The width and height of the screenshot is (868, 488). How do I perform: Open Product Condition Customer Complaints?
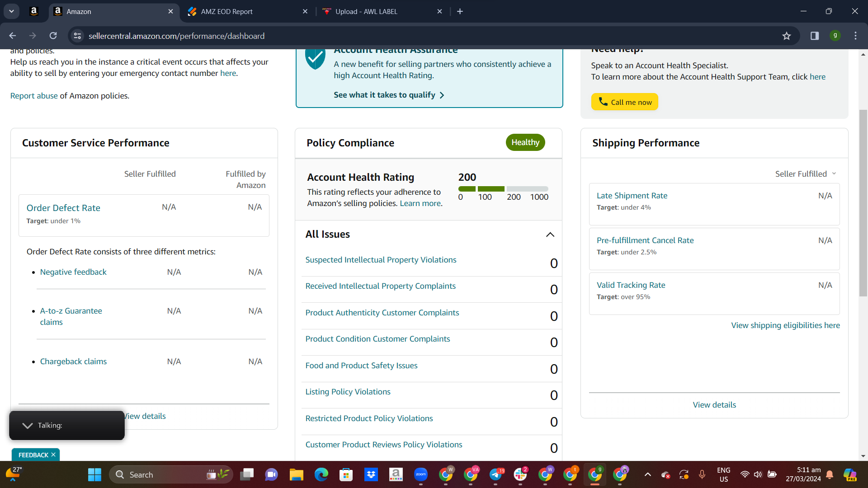(377, 339)
